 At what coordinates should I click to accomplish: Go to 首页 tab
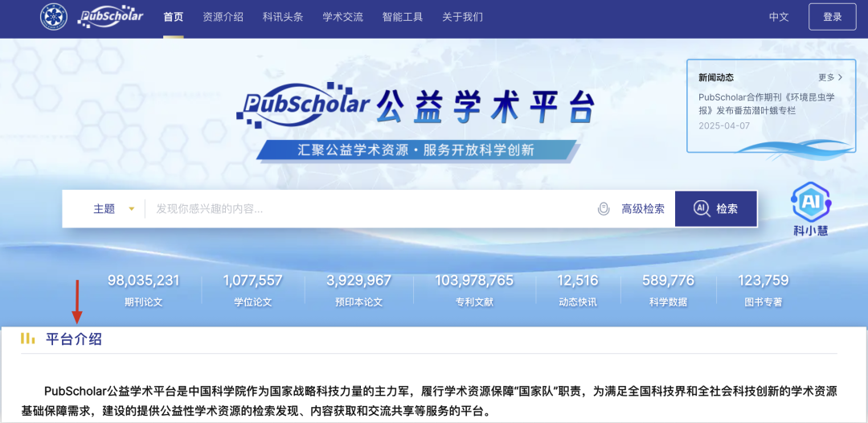(x=174, y=17)
